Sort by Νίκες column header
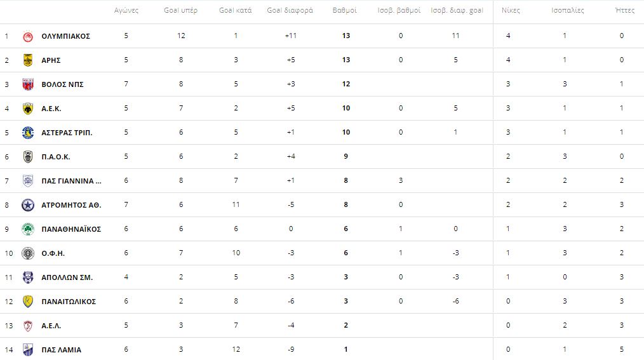This screenshot has height=360, width=644. pos(511,10)
